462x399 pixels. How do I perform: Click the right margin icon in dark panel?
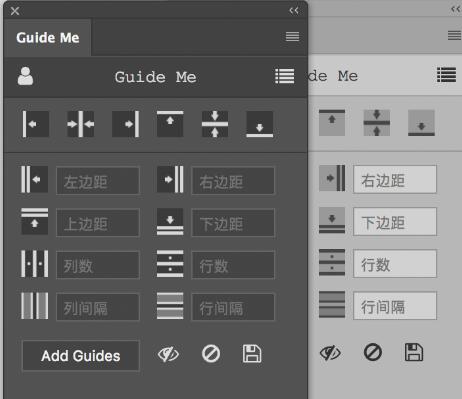(170, 179)
